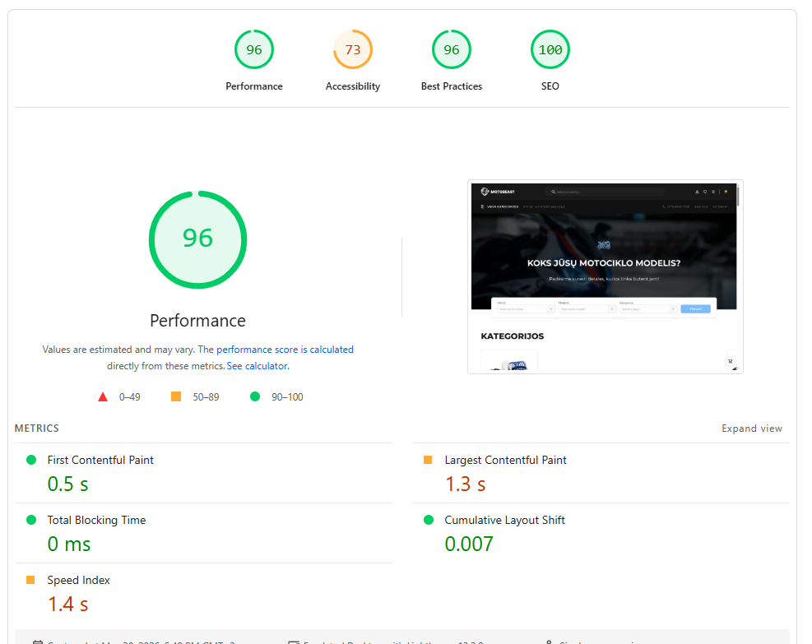
Task: Click the '50–89' legend range text
Action: [206, 397]
